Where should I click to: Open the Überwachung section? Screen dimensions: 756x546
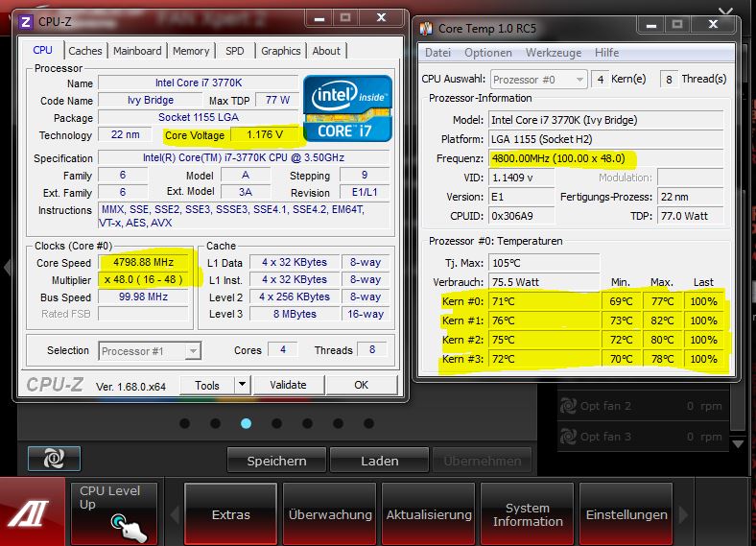tap(330, 514)
